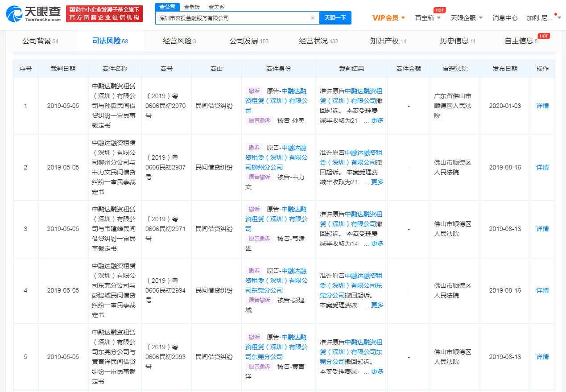Click the 发布日期 column header
This screenshot has height=392, width=566.
[x=505, y=69]
